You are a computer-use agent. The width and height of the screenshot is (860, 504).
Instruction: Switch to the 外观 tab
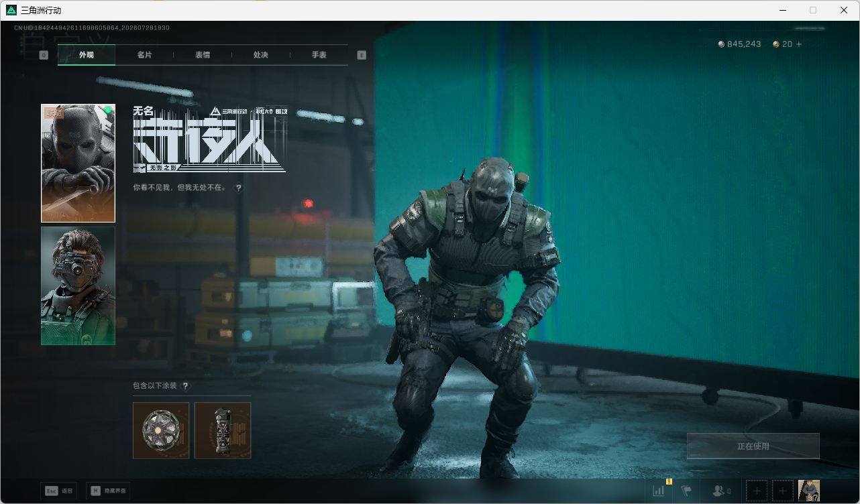point(87,55)
